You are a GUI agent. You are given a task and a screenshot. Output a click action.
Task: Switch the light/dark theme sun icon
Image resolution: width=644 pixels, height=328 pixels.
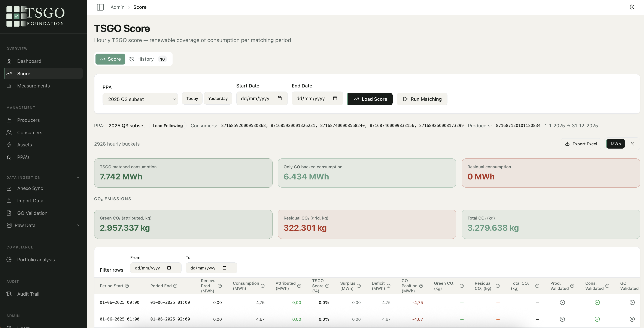pos(632,7)
